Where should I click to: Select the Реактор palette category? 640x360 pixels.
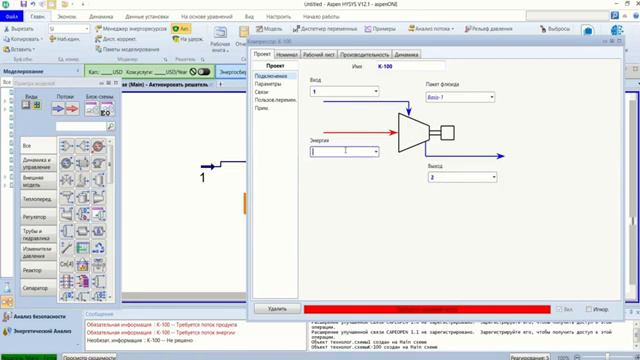(38, 270)
